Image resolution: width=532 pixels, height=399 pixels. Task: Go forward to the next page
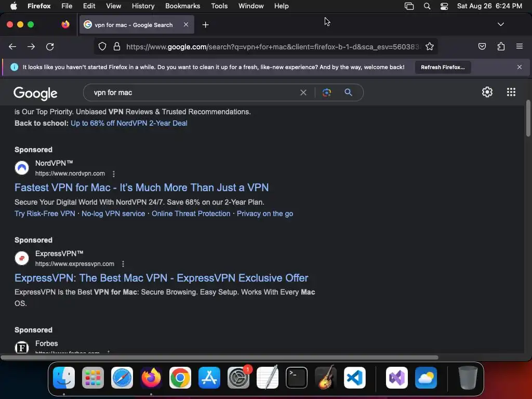31,46
